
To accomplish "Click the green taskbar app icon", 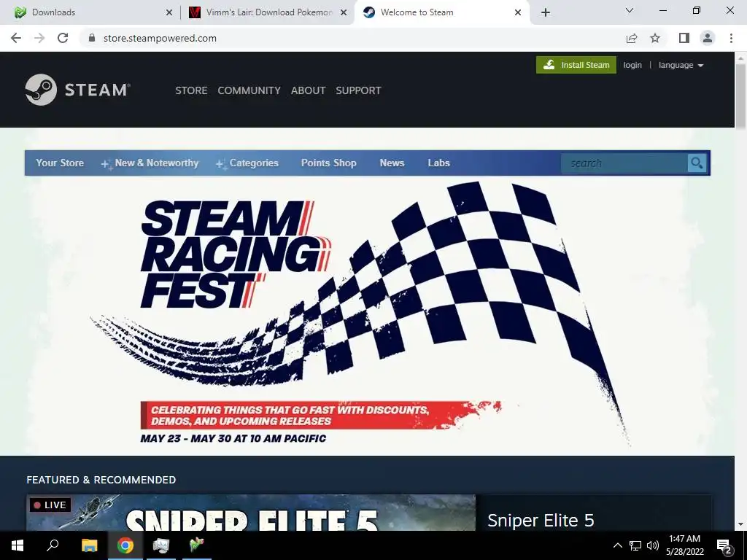I will click(x=197, y=545).
